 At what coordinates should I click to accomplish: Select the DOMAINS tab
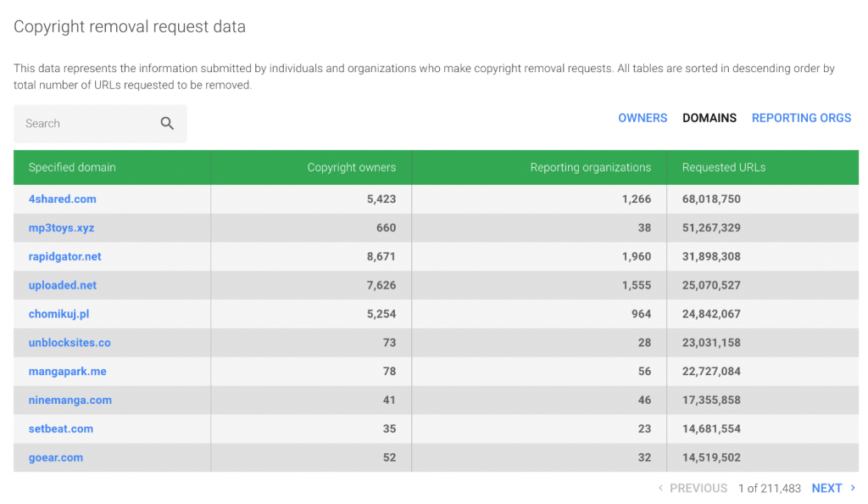[709, 118]
